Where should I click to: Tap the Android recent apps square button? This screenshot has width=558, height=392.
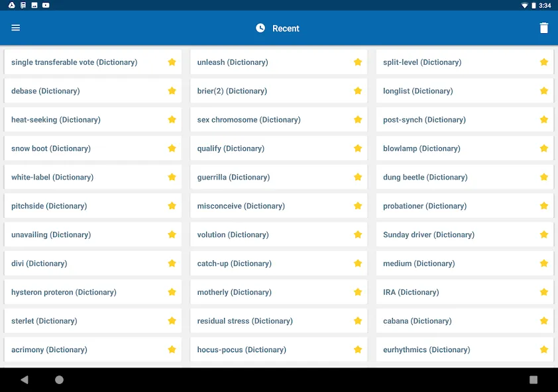click(x=533, y=379)
